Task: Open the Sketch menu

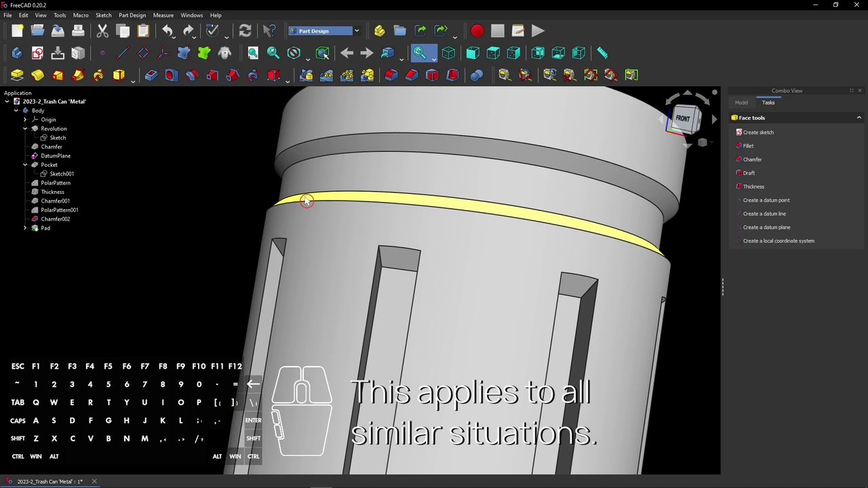Action: tap(103, 15)
